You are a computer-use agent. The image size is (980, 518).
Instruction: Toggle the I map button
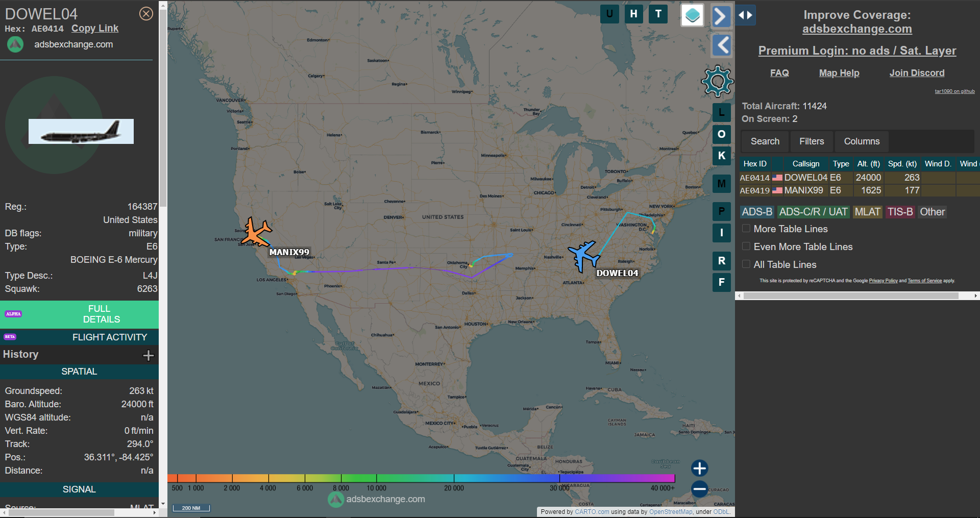coord(722,233)
